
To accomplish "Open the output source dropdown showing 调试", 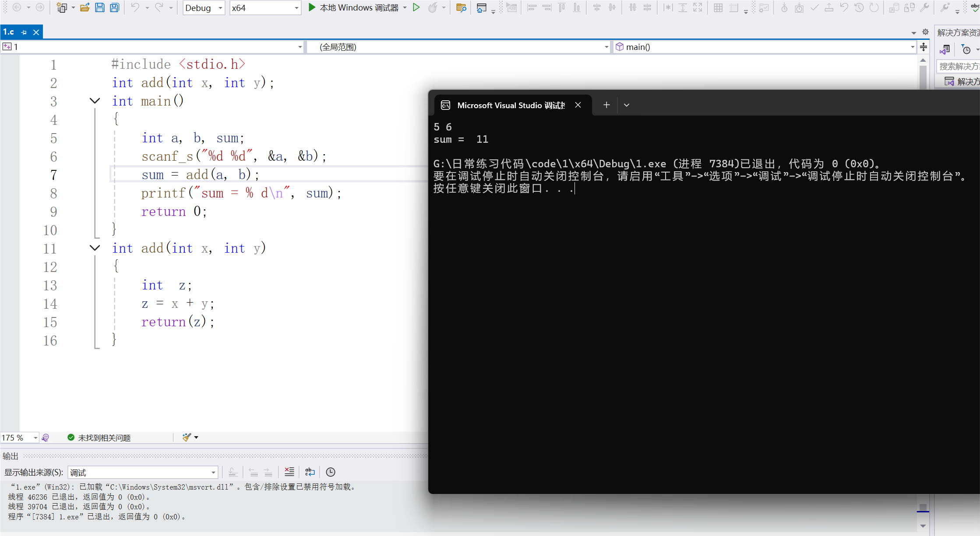I will 213,472.
